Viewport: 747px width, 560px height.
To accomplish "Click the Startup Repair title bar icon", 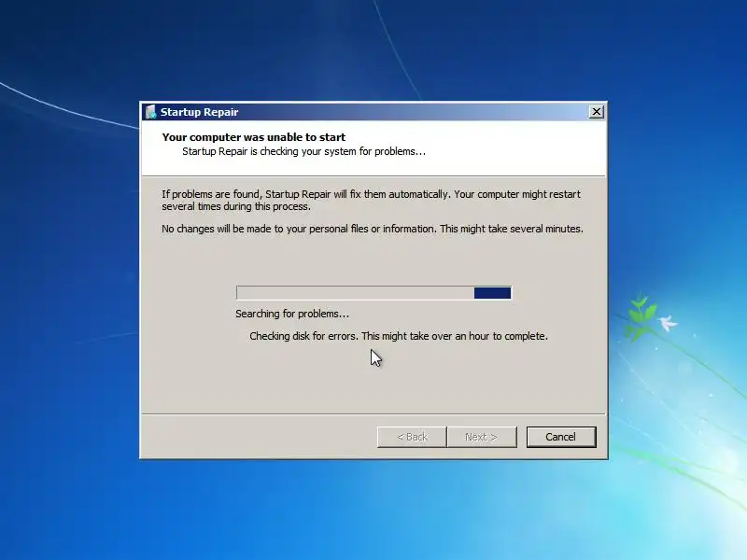I will [150, 112].
